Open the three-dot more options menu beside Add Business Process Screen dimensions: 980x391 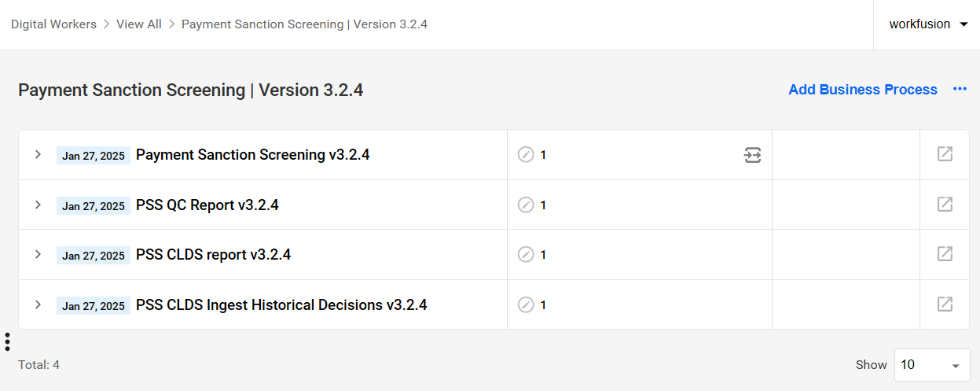960,90
